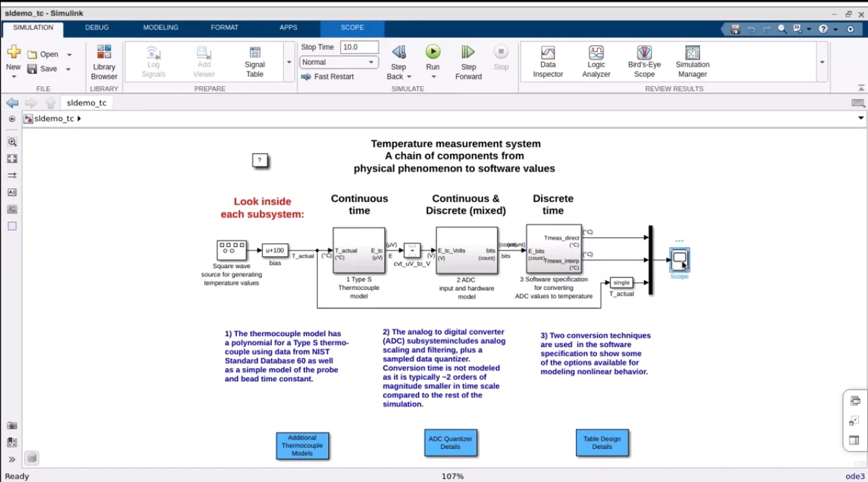Click the Step Back icon
The height and width of the screenshot is (482, 868).
point(399,52)
